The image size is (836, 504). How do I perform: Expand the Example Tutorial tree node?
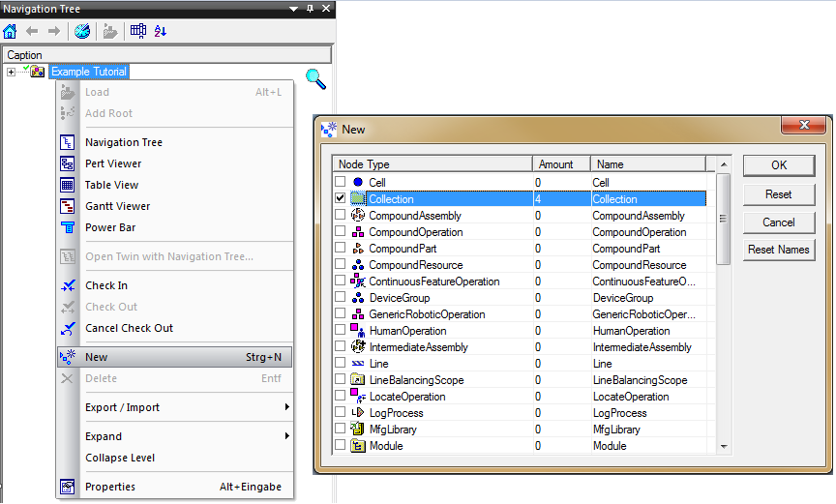[x=12, y=72]
